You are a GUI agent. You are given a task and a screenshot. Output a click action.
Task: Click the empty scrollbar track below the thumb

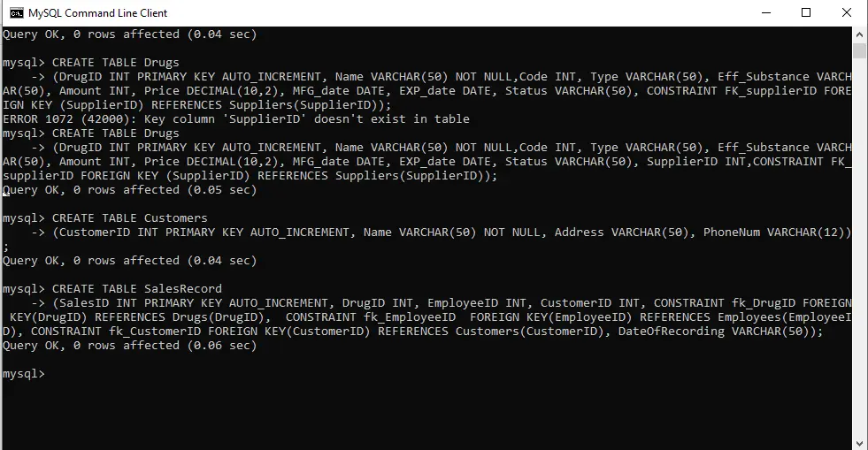click(859, 248)
